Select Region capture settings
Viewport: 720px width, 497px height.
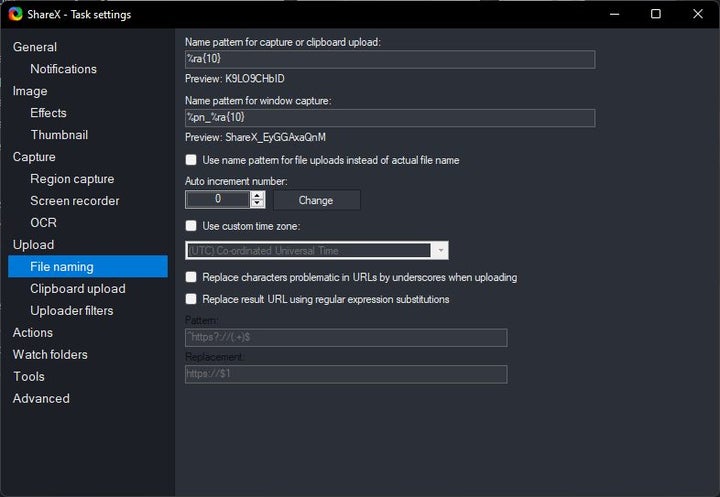(72, 179)
